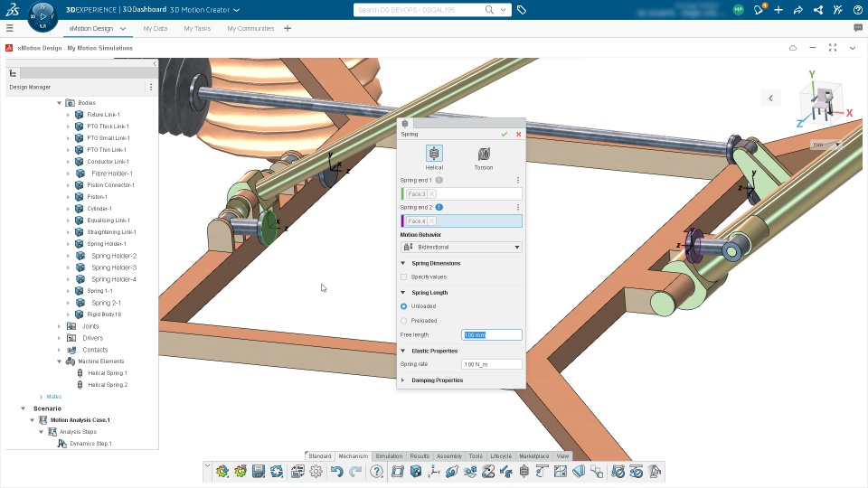Expand the Joints tree node
868x488 pixels.
[x=60, y=326]
